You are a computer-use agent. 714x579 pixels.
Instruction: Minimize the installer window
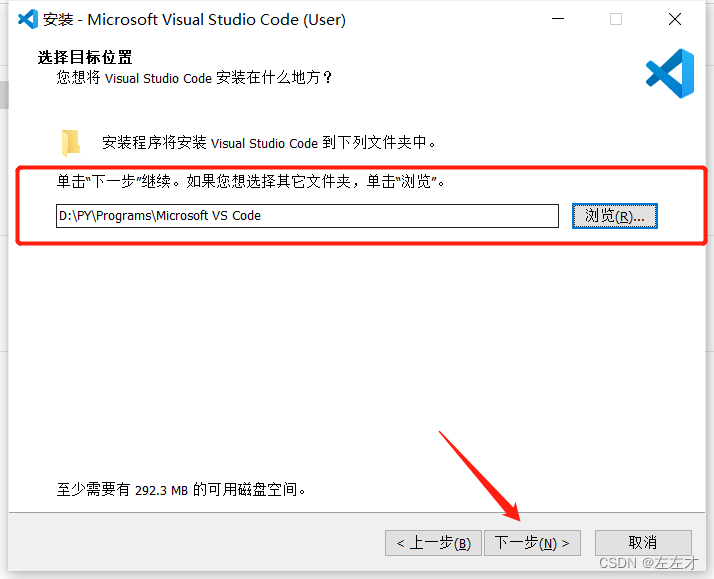point(558,19)
